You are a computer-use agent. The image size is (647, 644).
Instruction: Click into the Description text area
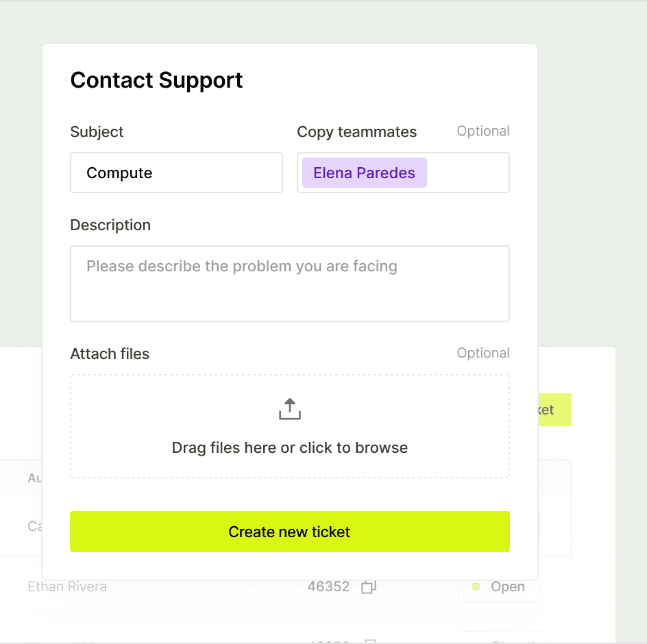290,284
